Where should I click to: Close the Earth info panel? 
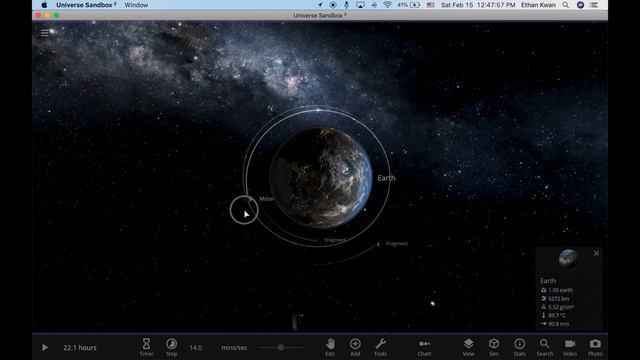point(596,253)
